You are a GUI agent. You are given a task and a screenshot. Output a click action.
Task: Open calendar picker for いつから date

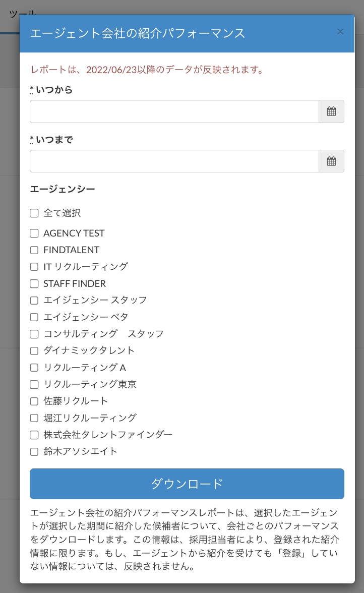(x=331, y=111)
